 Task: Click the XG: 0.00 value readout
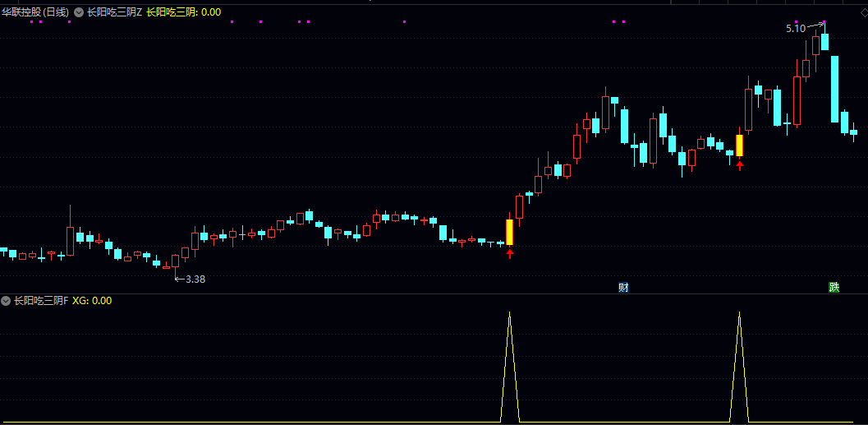tap(92, 301)
